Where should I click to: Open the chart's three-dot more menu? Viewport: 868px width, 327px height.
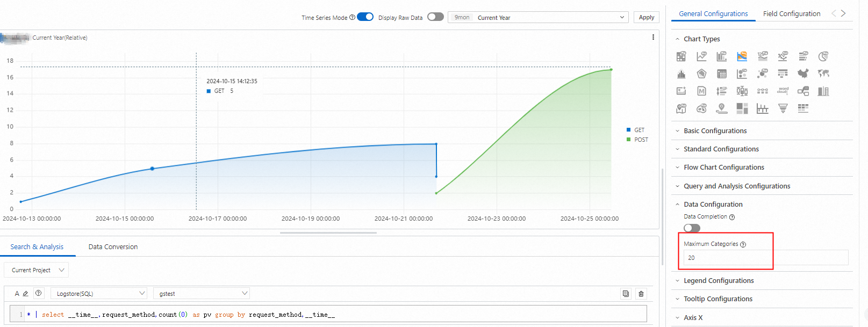653,37
